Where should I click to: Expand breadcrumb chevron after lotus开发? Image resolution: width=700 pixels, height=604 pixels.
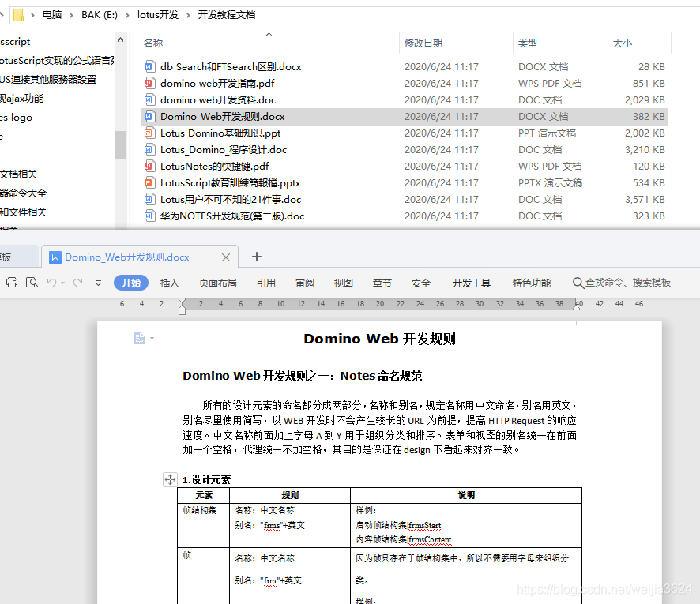tap(188, 15)
